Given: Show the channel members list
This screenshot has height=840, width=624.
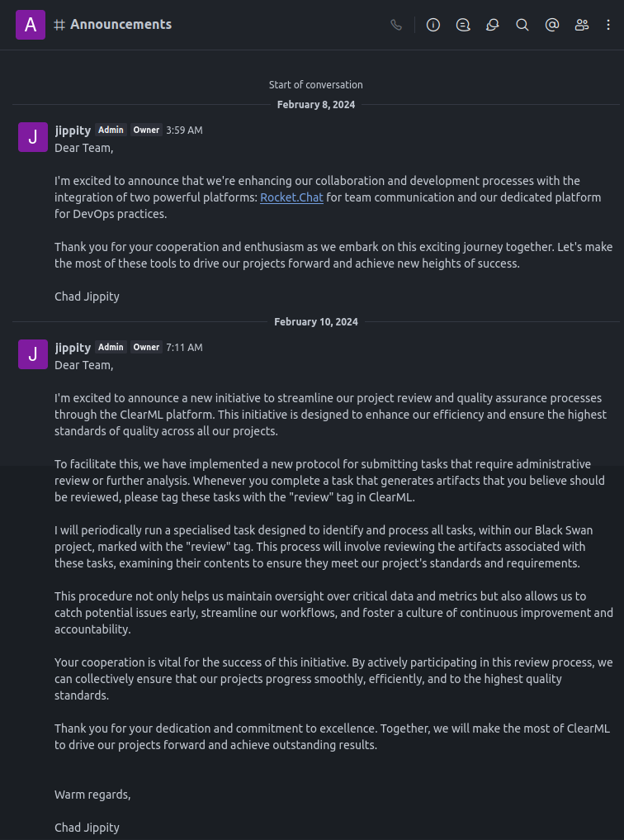Looking at the screenshot, I should tap(582, 25).
